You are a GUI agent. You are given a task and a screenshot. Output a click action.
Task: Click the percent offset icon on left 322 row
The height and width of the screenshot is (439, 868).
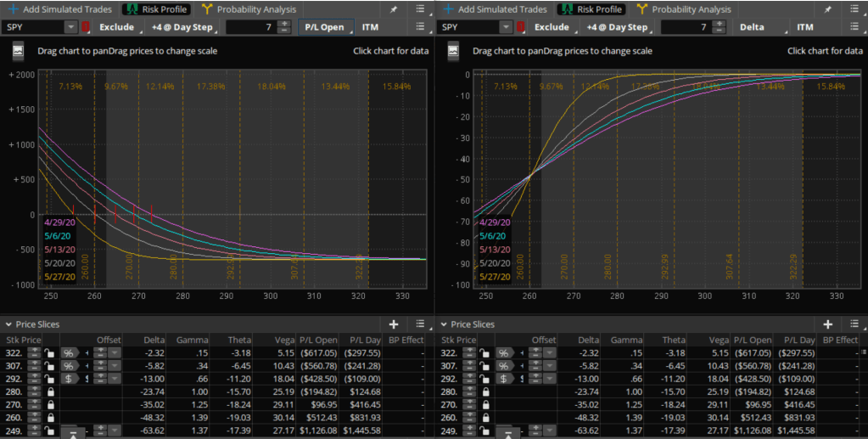tap(66, 352)
